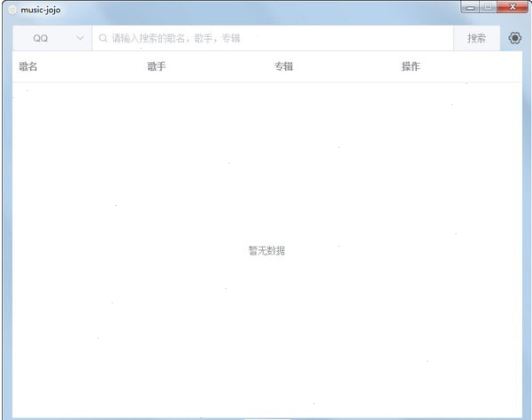Click empty title bar area beside the title
Image resolution: width=532 pixels, height=420 pixels.
click(x=266, y=10)
